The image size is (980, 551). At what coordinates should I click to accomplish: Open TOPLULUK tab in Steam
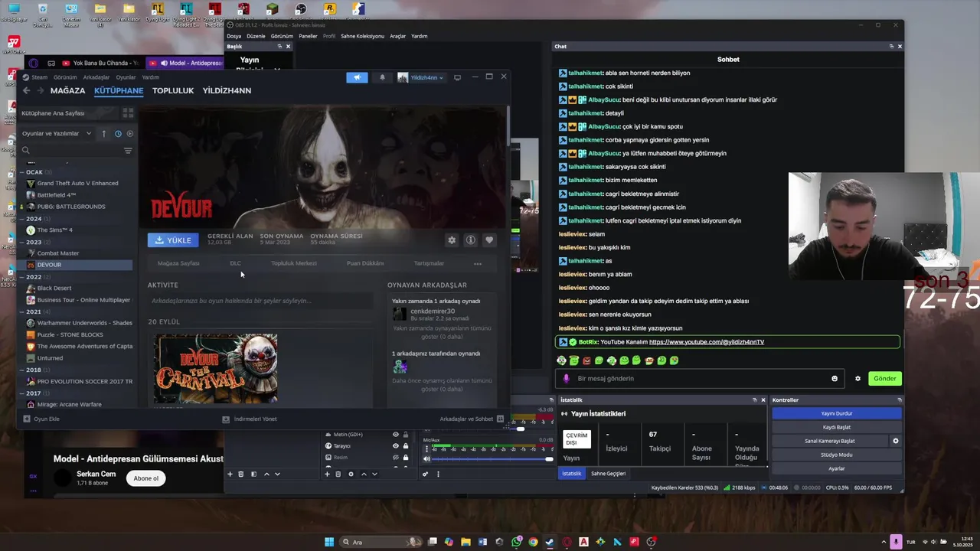[x=173, y=90]
